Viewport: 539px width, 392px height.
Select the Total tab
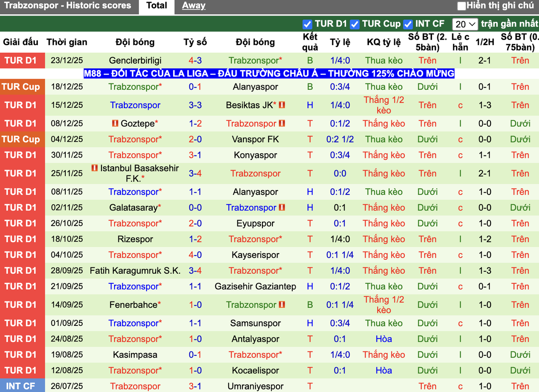coord(157,6)
